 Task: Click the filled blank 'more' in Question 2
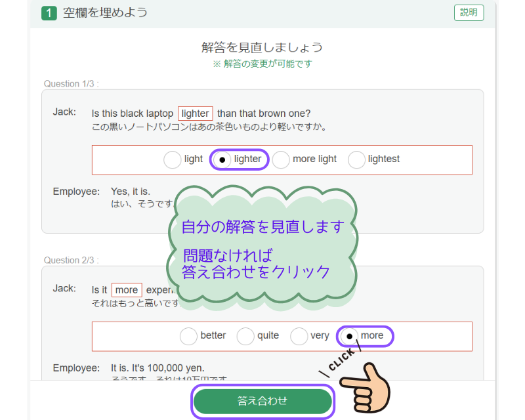(x=127, y=290)
